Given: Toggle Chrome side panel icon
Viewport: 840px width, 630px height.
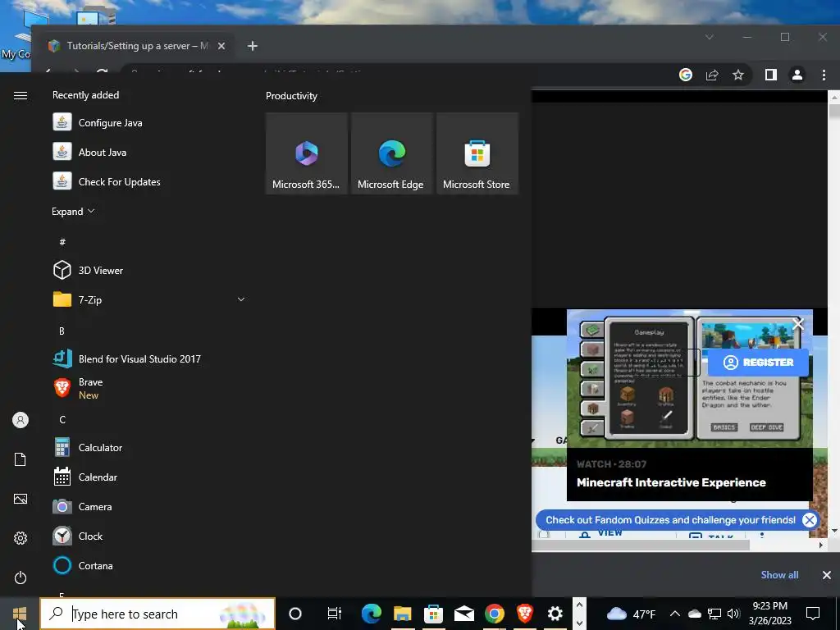Looking at the screenshot, I should (771, 75).
